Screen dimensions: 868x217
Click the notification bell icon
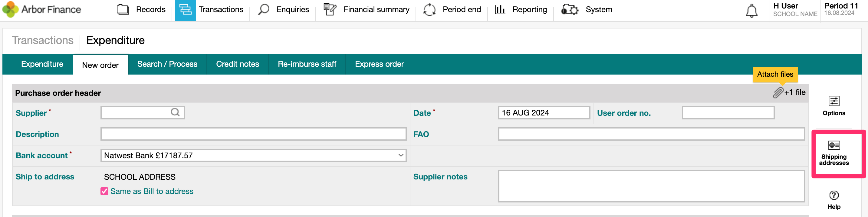(751, 11)
